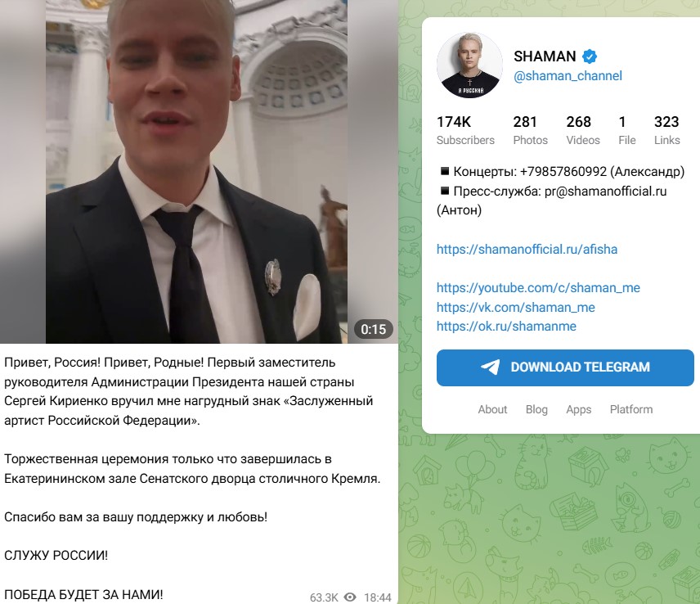The width and height of the screenshot is (700, 604).
Task: Open the Blog footer link
Action: tap(536, 409)
